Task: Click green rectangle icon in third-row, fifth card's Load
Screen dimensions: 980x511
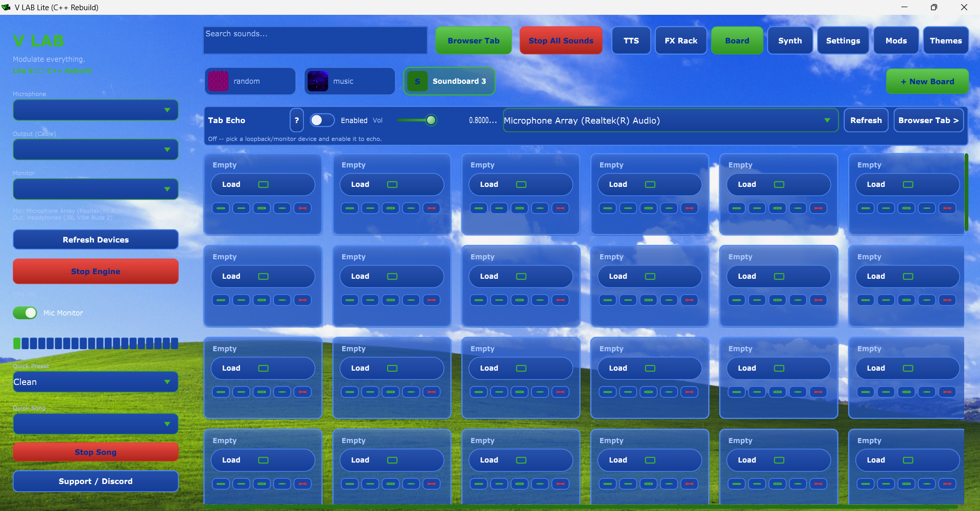Action: (x=779, y=368)
